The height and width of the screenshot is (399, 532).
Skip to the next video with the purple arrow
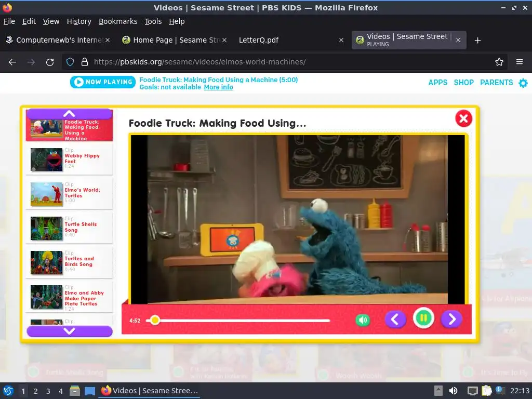pos(451,320)
